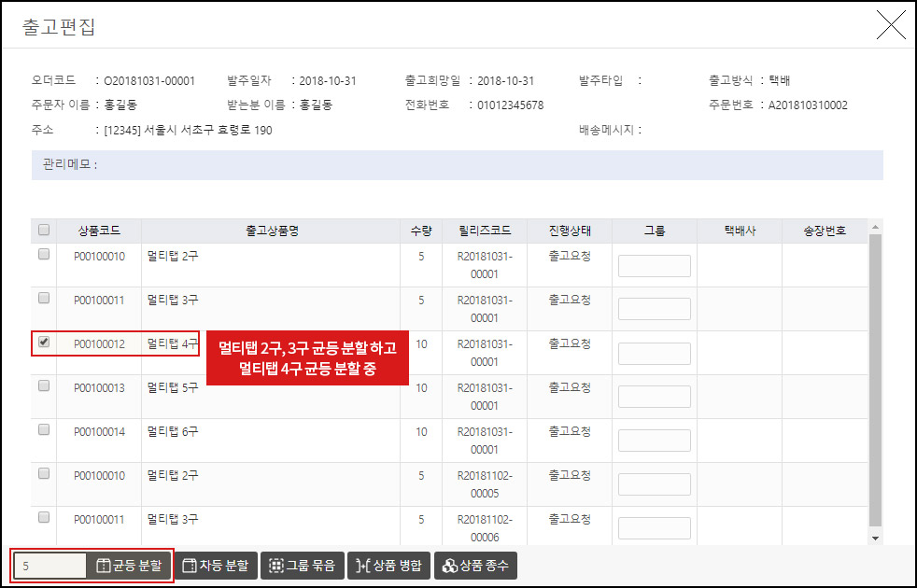Open the P00100012 product code link
The width and height of the screenshot is (917, 588).
(99, 343)
